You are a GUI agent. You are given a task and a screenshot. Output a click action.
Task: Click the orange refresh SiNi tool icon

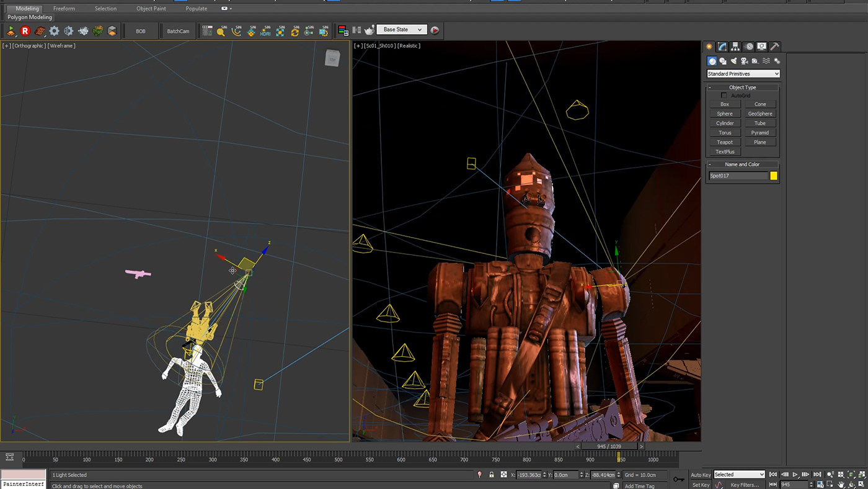(294, 30)
